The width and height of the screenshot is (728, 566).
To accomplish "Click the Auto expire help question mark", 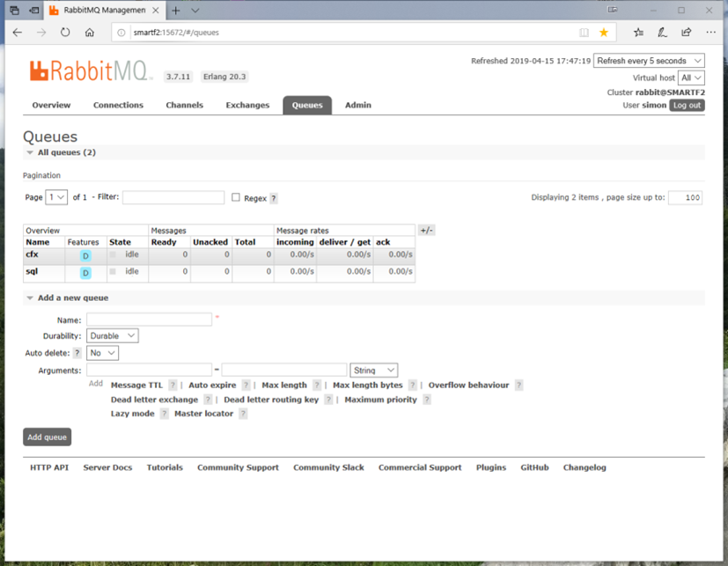I will [x=246, y=385].
